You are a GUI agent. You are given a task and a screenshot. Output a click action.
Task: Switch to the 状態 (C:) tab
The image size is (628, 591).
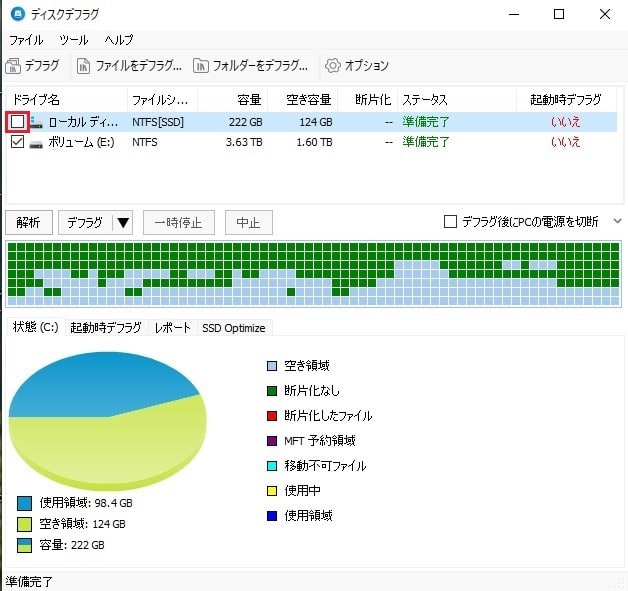point(36,327)
